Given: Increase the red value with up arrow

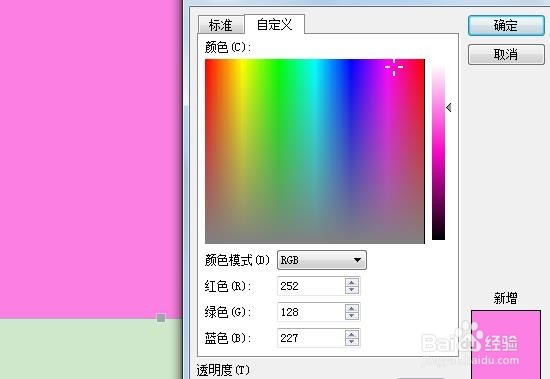Looking at the screenshot, I should (x=352, y=282).
